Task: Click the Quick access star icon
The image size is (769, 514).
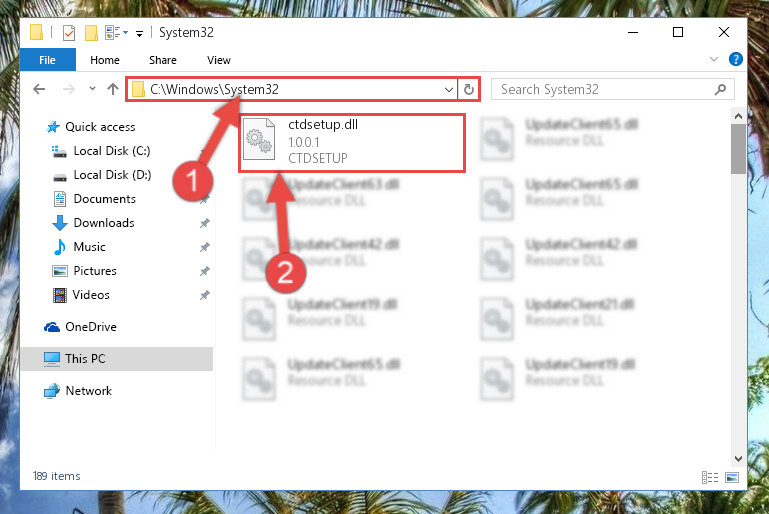Action: point(53,127)
